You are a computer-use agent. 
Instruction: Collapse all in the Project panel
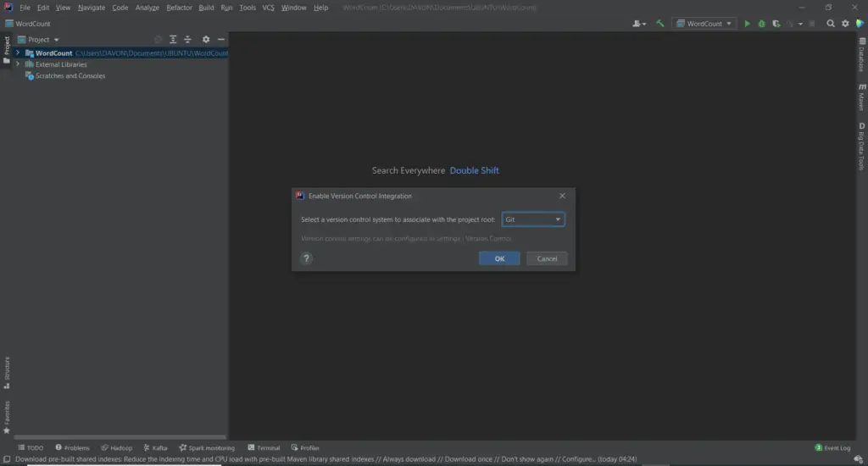point(187,39)
